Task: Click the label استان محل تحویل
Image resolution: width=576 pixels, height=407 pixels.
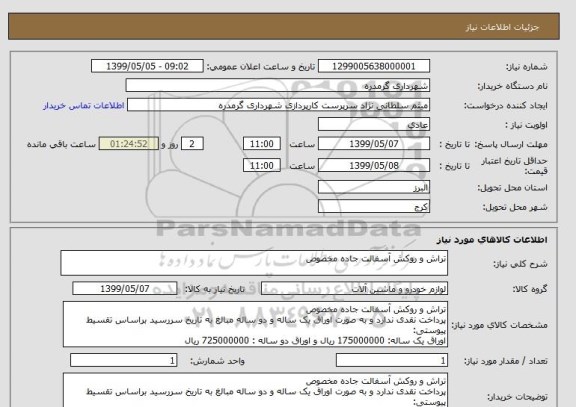Action: click(x=512, y=188)
